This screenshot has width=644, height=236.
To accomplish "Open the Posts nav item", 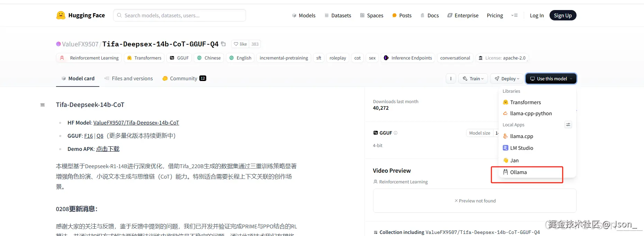I will [x=402, y=16].
